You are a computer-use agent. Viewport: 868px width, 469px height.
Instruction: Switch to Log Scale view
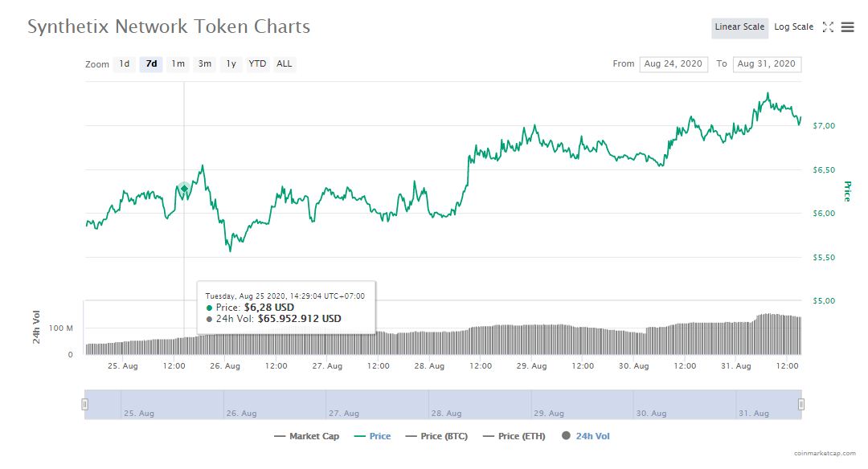[793, 27]
